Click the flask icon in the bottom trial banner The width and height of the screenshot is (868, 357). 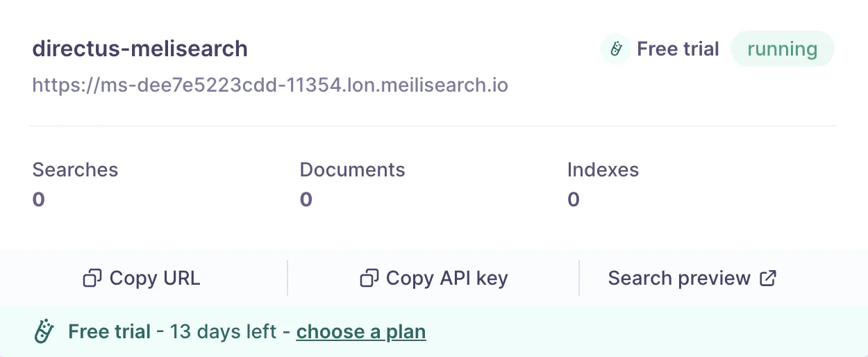[44, 331]
